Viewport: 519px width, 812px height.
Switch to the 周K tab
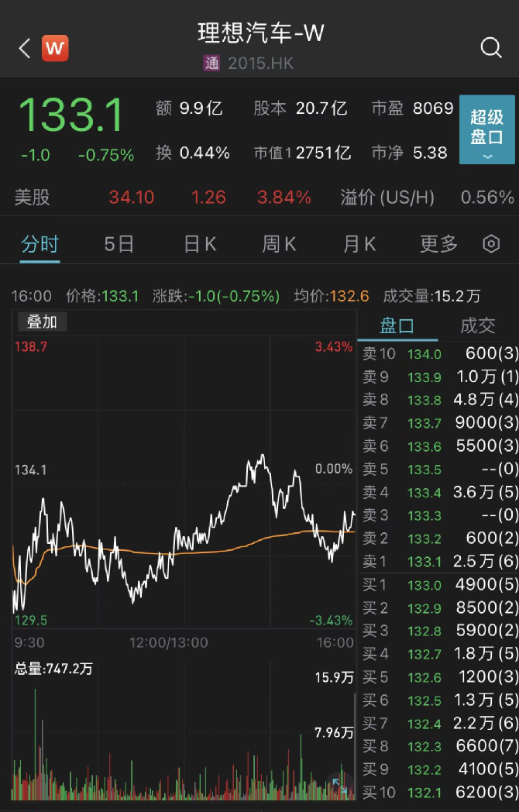click(x=279, y=244)
